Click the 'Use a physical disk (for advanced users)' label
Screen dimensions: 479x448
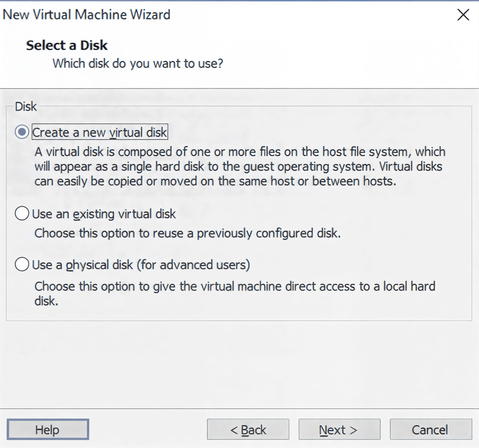[x=141, y=265]
